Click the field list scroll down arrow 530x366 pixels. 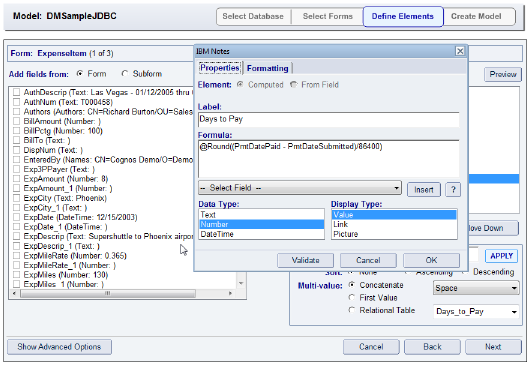pos(241,283)
